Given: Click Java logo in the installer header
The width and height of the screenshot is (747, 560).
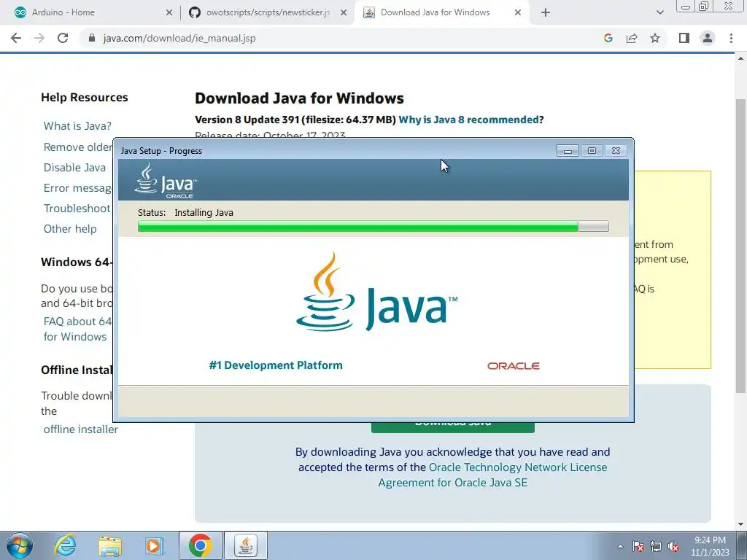Looking at the screenshot, I should 166,181.
